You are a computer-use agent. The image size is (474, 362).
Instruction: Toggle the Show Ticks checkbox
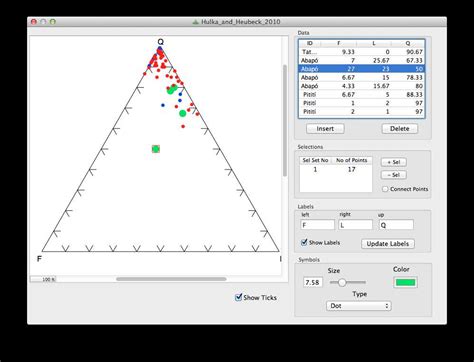click(238, 297)
